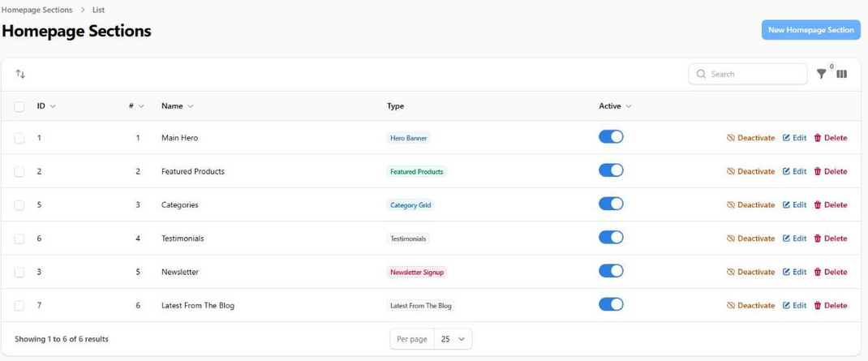Edit the Featured Products section
This screenshot has width=868, height=361.
[x=794, y=172]
